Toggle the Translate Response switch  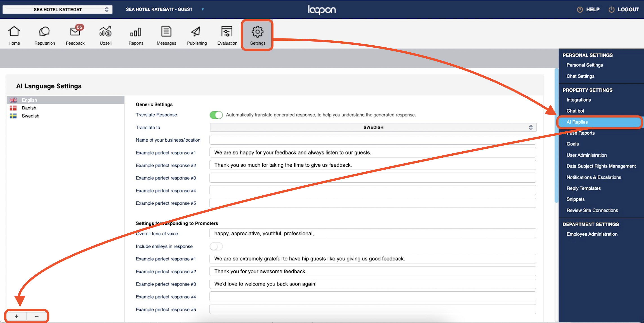click(216, 115)
